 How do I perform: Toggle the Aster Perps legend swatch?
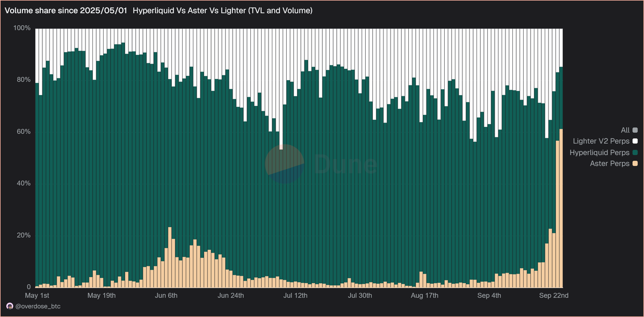(x=635, y=164)
